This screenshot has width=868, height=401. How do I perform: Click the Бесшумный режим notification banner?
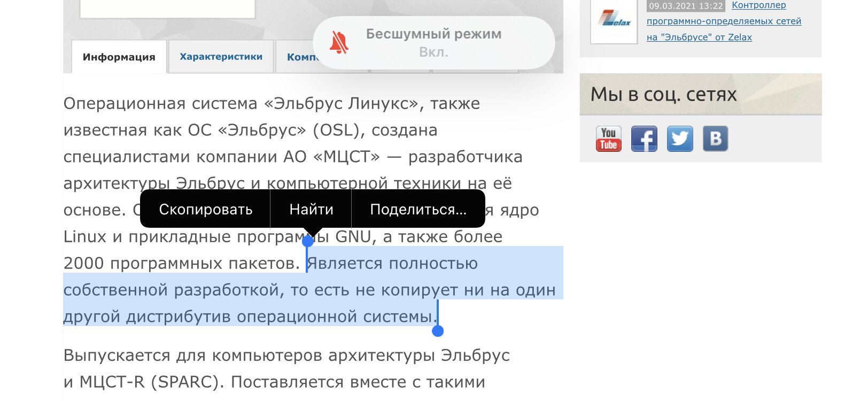point(433,43)
